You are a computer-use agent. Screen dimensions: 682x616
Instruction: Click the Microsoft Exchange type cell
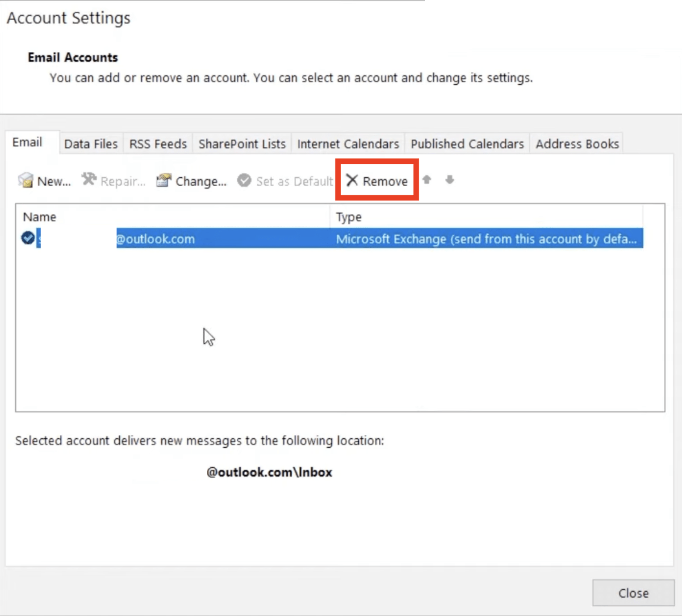pyautogui.click(x=486, y=239)
